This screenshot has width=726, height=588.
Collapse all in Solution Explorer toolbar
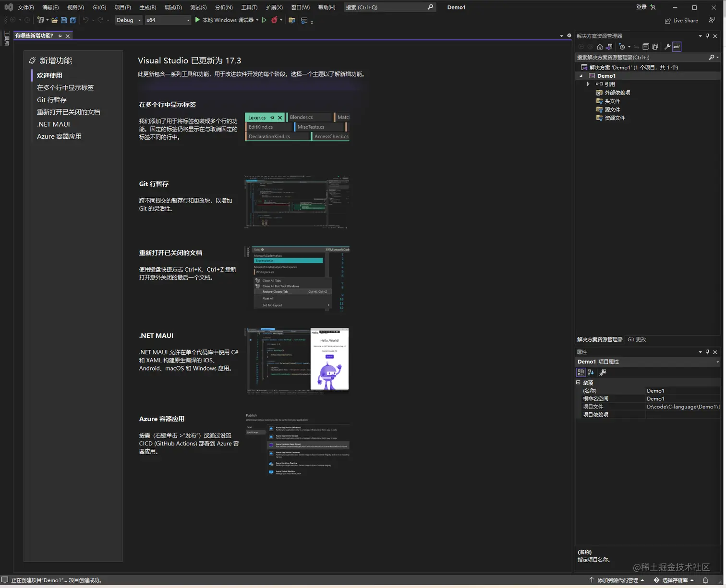[646, 47]
